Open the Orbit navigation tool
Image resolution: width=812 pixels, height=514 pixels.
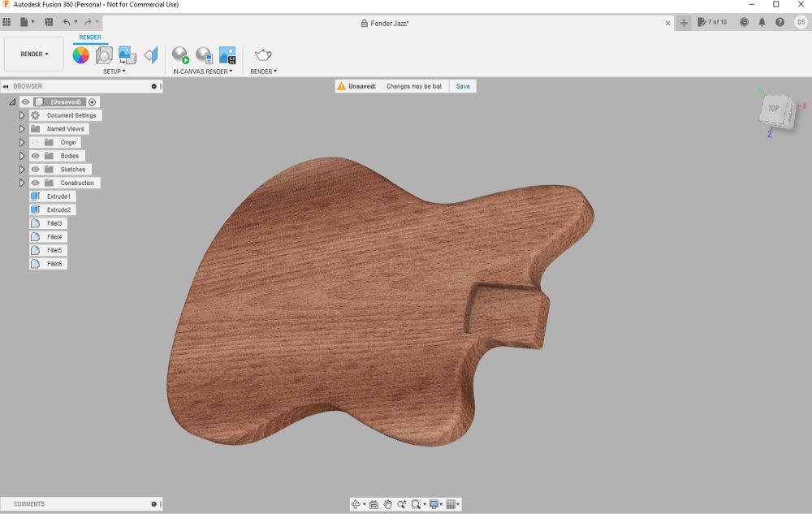click(x=356, y=504)
